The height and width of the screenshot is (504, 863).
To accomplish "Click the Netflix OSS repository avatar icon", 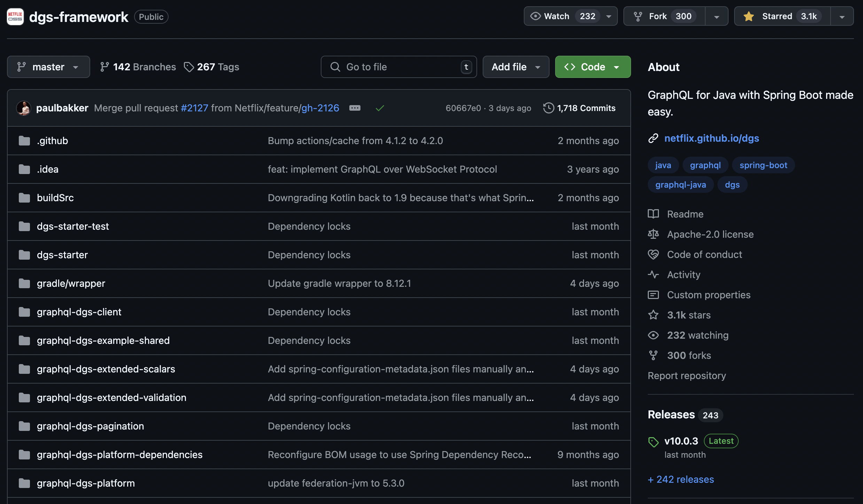I will point(15,17).
